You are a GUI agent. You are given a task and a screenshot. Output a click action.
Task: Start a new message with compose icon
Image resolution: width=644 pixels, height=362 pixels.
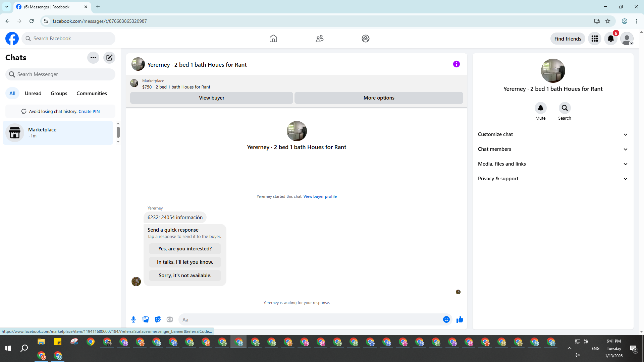pos(109,58)
